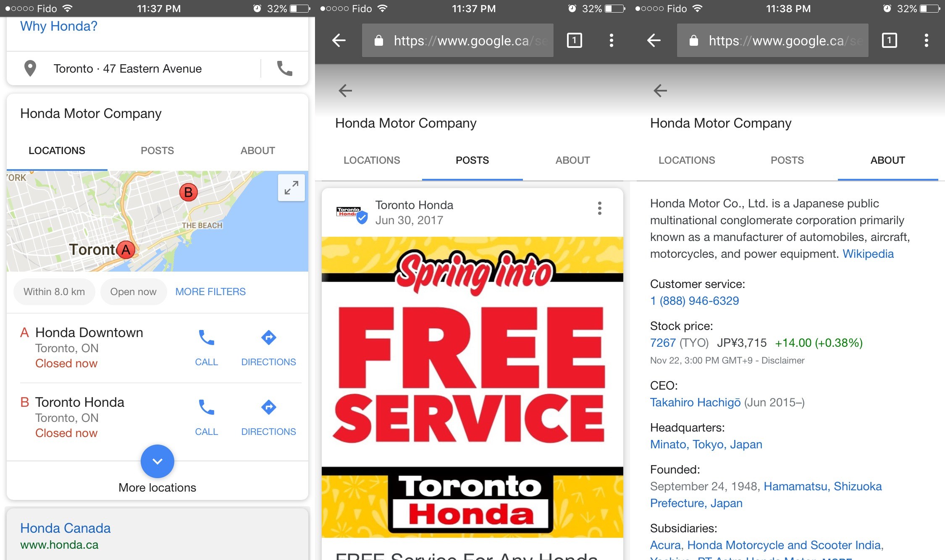Tap the lock icon in right browser address bar
The image size is (945, 560).
693,40
